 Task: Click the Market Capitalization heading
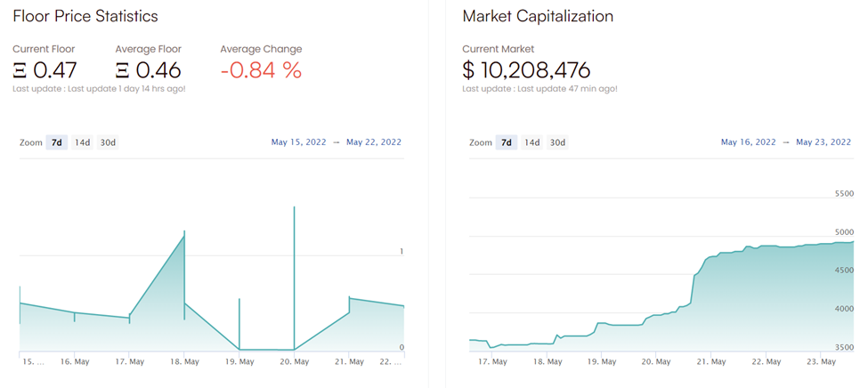(538, 17)
